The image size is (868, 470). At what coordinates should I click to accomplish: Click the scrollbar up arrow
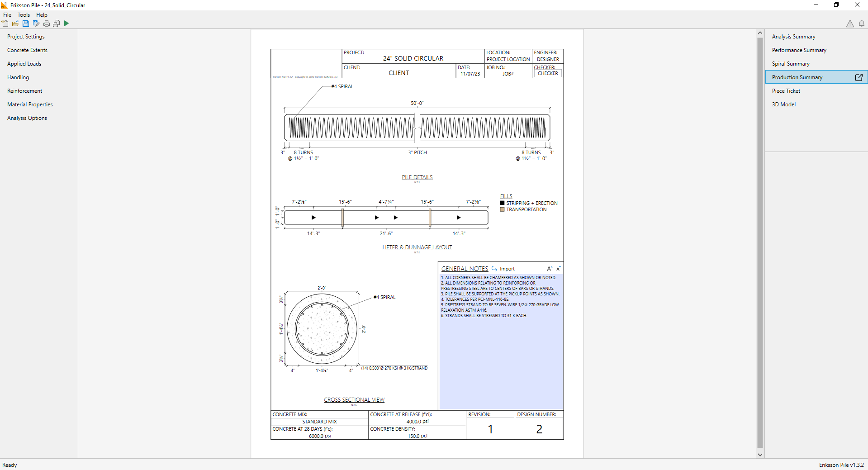(x=760, y=33)
